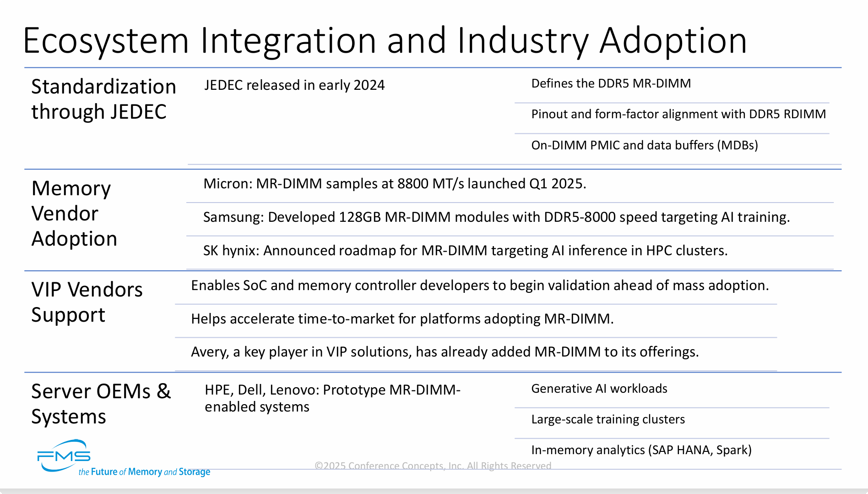The image size is (868, 494).
Task: Select the Memory Vendor Adoption heading
Action: point(74,214)
